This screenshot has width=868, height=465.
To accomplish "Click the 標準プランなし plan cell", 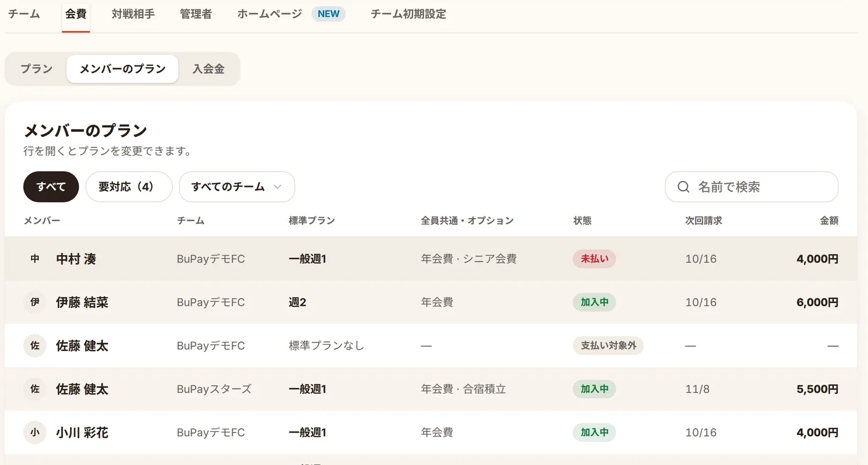I will [326, 346].
